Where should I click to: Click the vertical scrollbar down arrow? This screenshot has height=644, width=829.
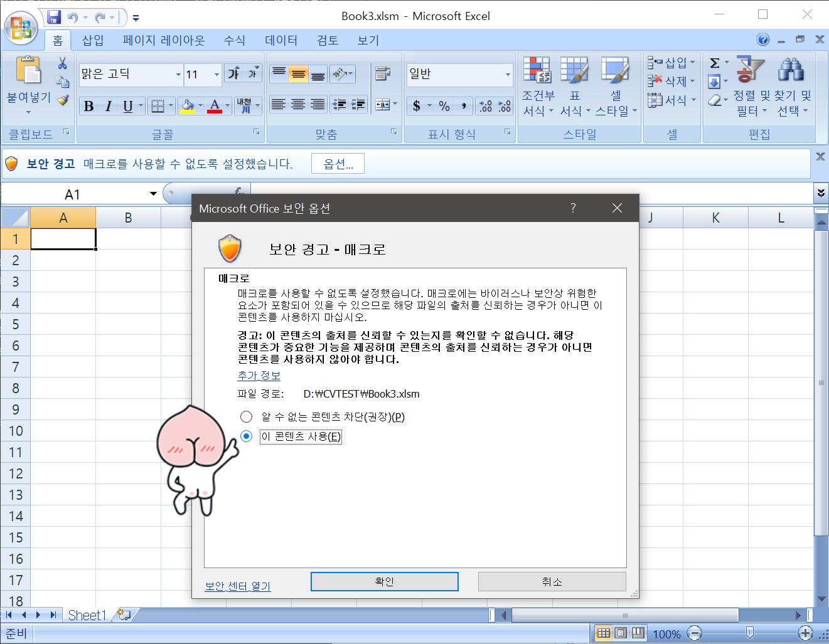[x=821, y=599]
